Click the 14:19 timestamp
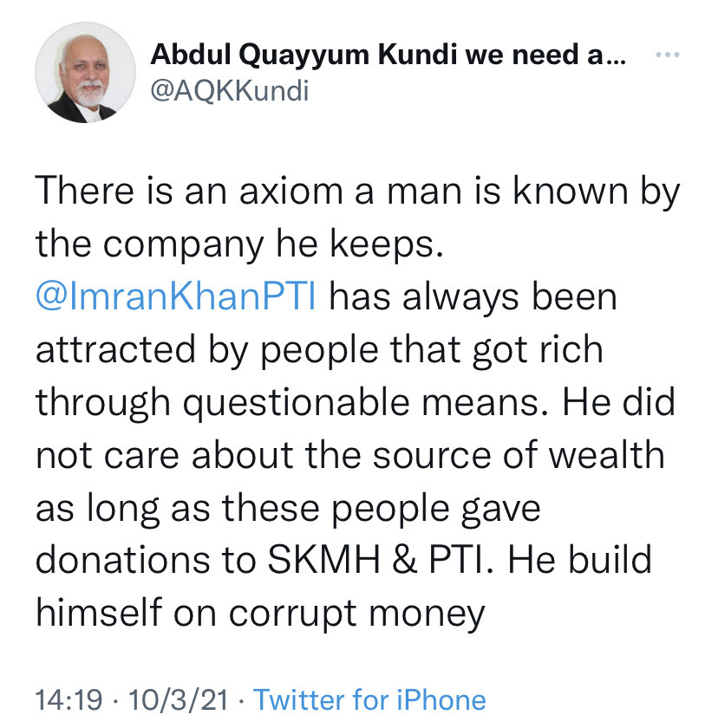The image size is (718, 728). click(69, 699)
